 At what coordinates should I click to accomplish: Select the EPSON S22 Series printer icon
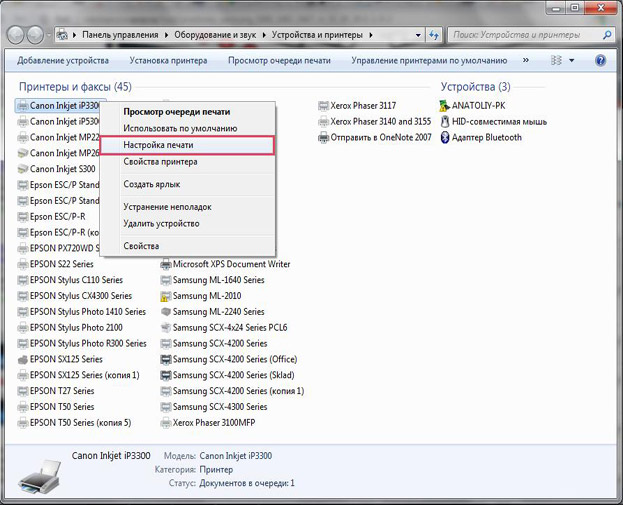23,264
